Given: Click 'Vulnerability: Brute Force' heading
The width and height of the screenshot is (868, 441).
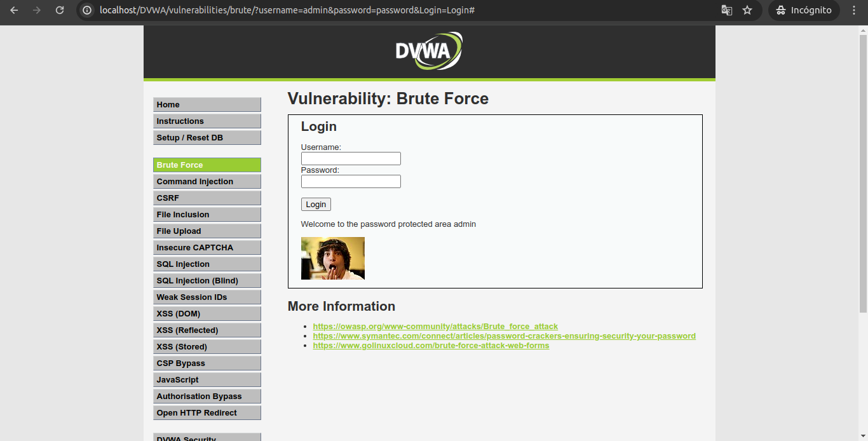Looking at the screenshot, I should [388, 99].
